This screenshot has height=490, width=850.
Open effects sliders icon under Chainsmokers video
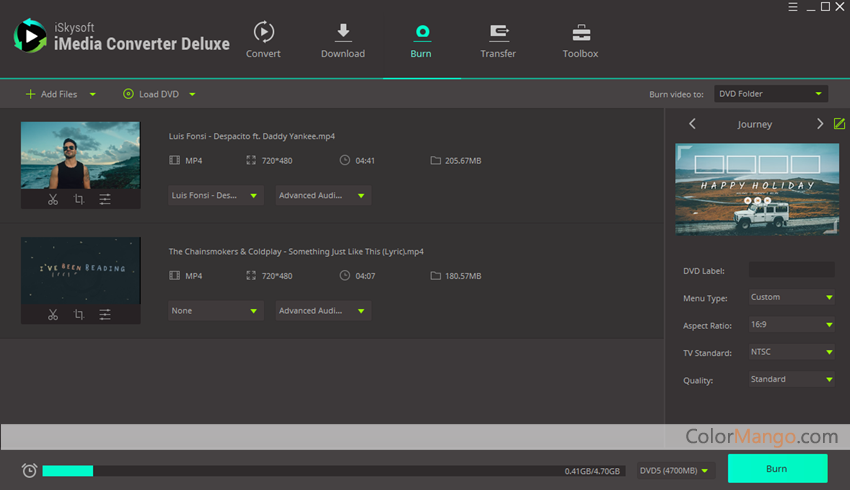(x=105, y=315)
